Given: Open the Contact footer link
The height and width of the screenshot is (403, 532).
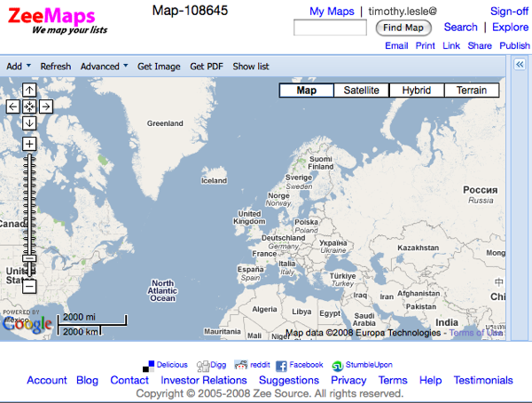Looking at the screenshot, I should (x=129, y=380).
